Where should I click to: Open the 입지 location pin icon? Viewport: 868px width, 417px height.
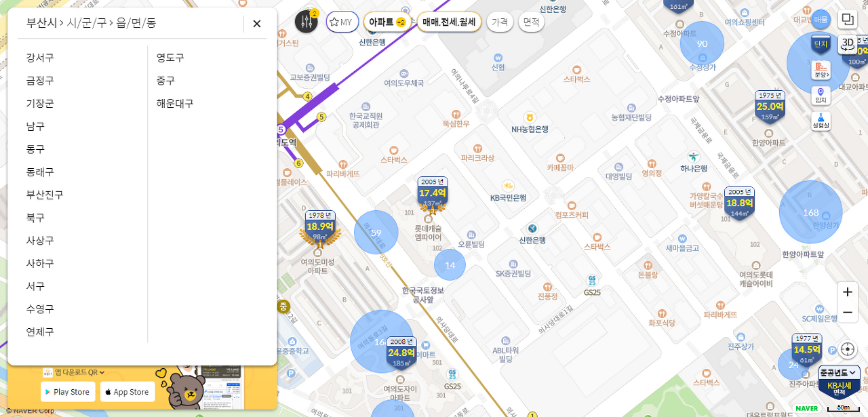[x=821, y=96]
